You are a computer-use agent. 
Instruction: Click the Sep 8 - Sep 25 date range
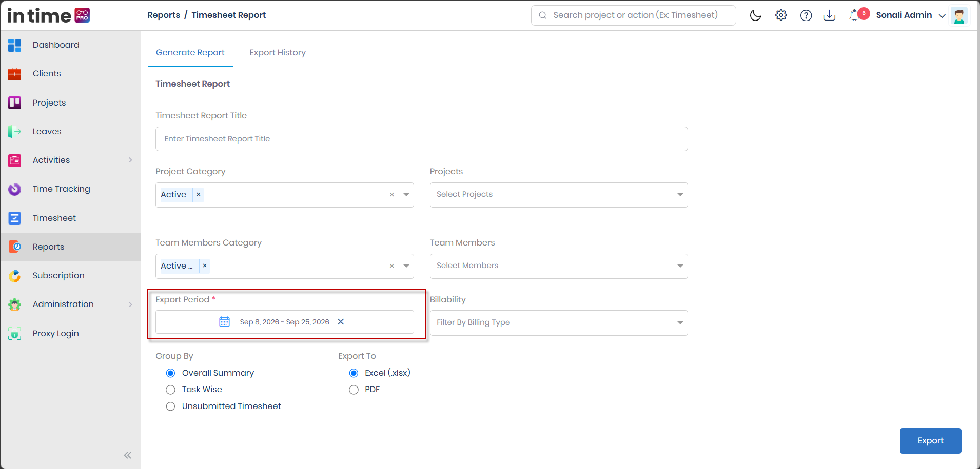[284, 322]
